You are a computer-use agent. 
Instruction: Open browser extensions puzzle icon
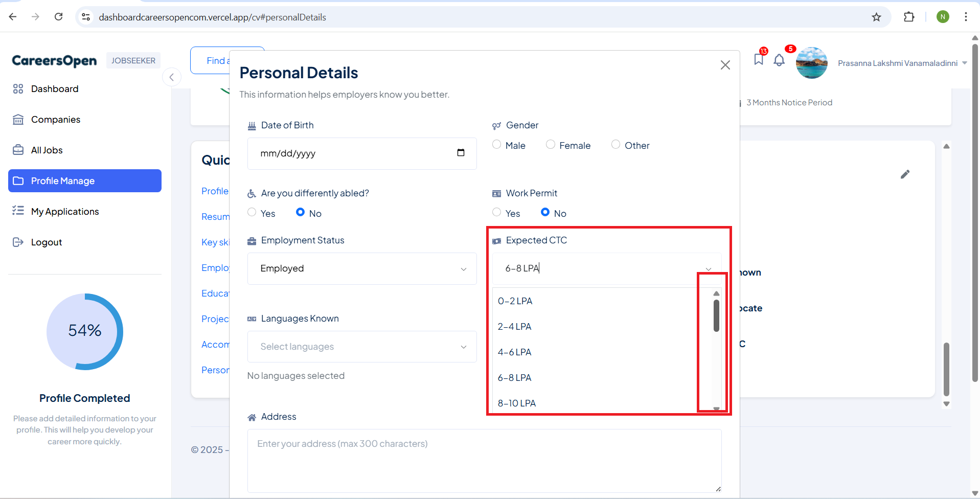pos(908,17)
